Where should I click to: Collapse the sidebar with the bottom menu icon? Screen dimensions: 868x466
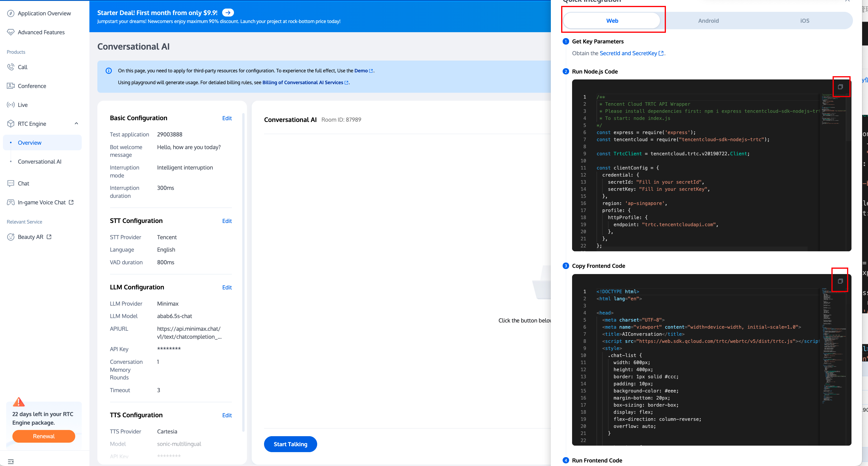(x=11, y=462)
